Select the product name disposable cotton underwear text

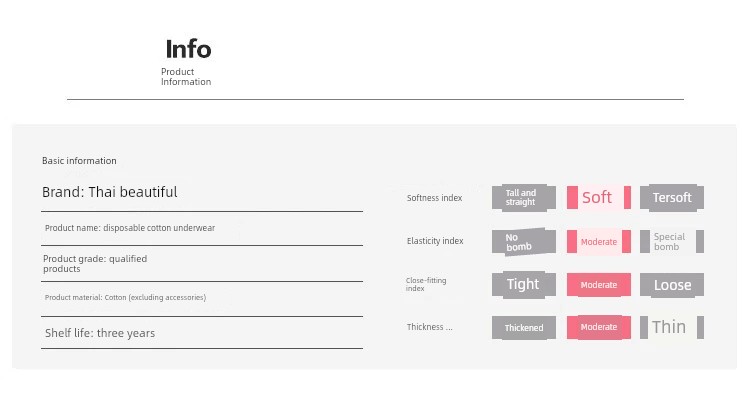pyautogui.click(x=130, y=228)
